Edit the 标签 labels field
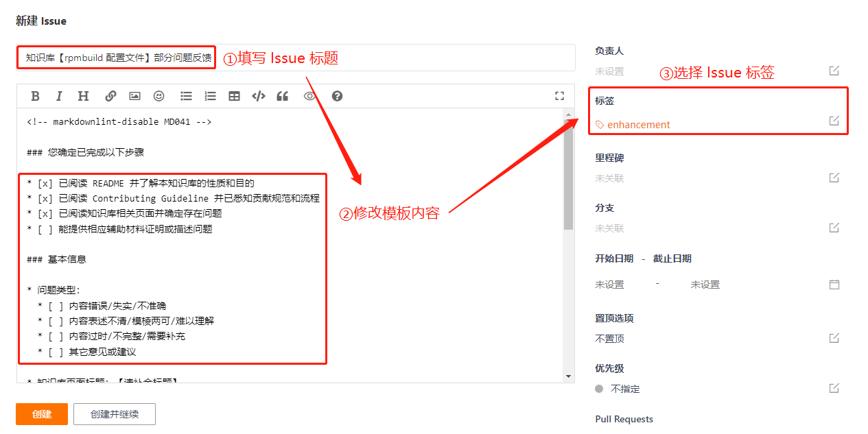The width and height of the screenshot is (868, 434). tap(834, 121)
